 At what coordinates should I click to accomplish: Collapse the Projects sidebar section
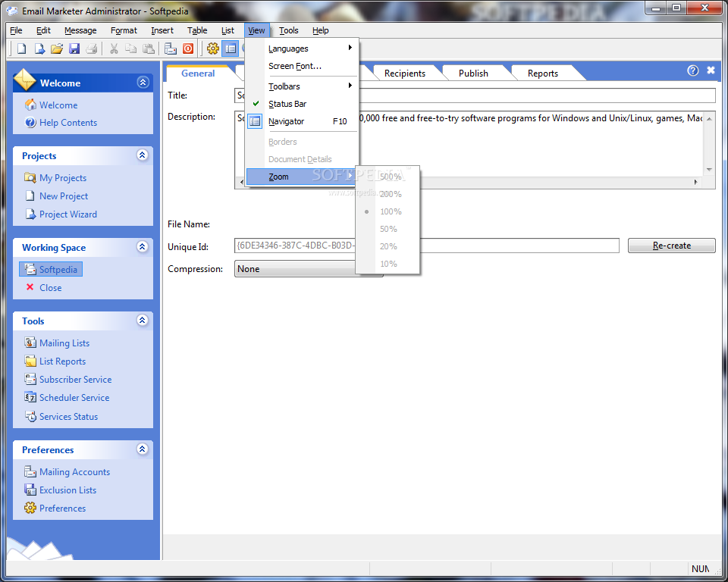[143, 155]
